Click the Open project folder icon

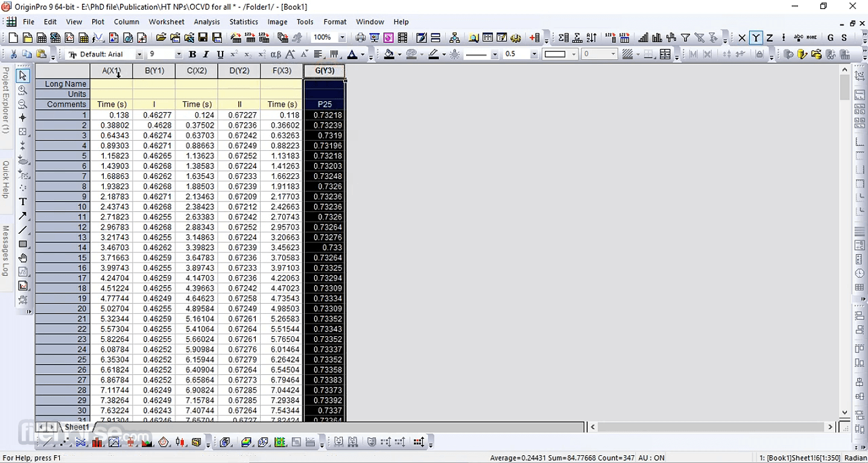[x=160, y=38]
